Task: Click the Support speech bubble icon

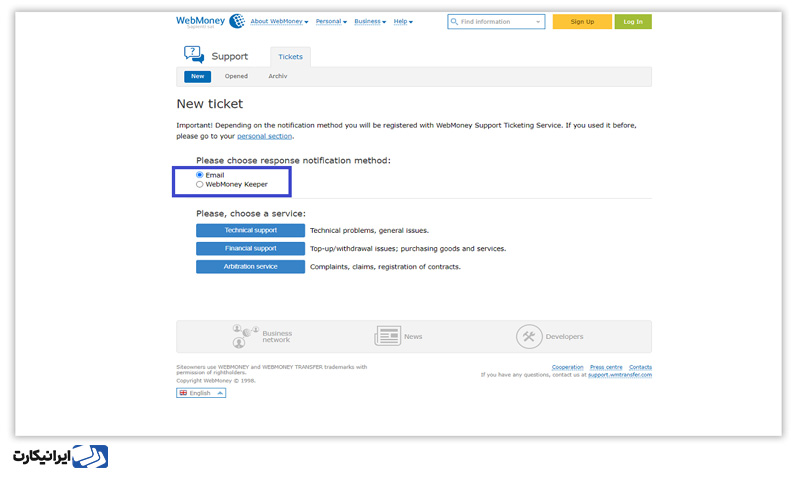Action: (x=194, y=55)
